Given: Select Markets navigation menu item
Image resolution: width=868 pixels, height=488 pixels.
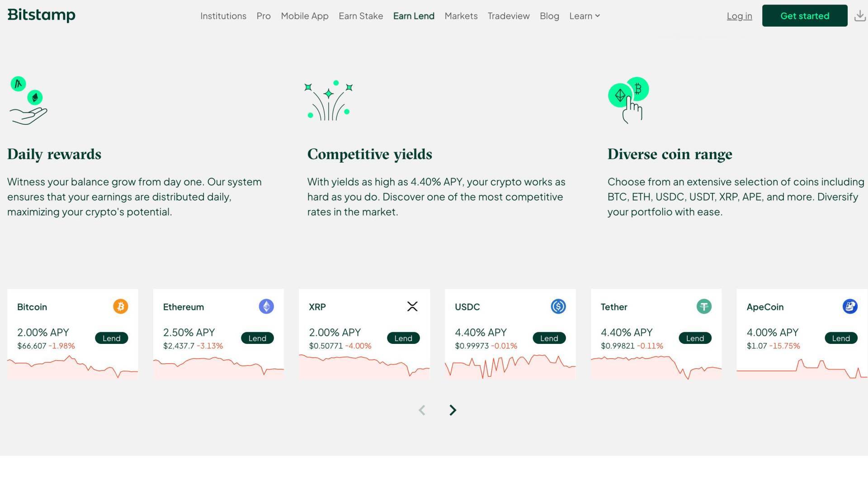Looking at the screenshot, I should click(462, 15).
